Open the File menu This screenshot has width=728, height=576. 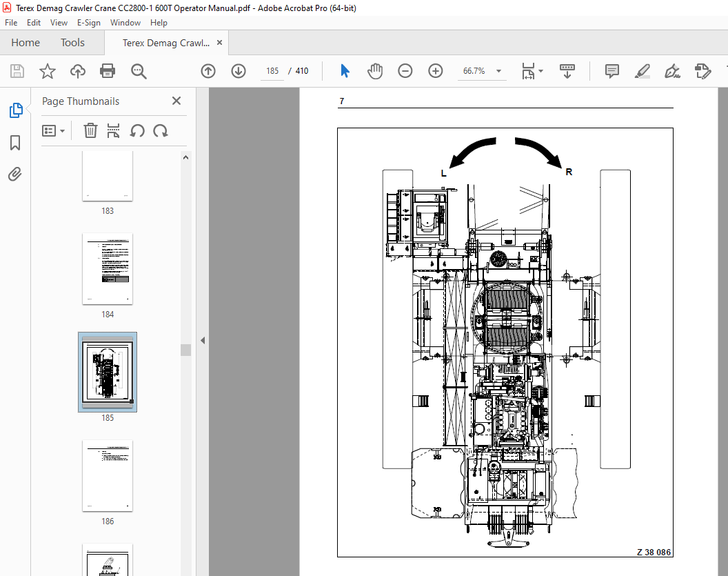(x=11, y=23)
